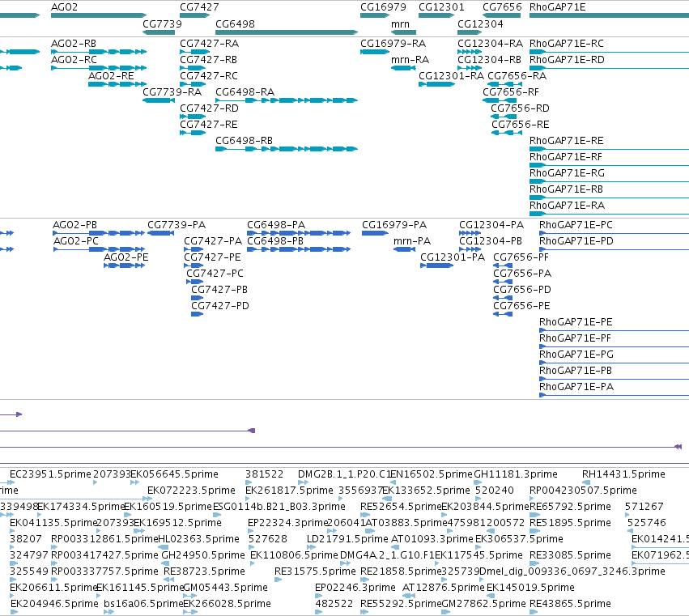Click the CG16979 gene label
Viewport: 689px width, 616px height.
383,7
